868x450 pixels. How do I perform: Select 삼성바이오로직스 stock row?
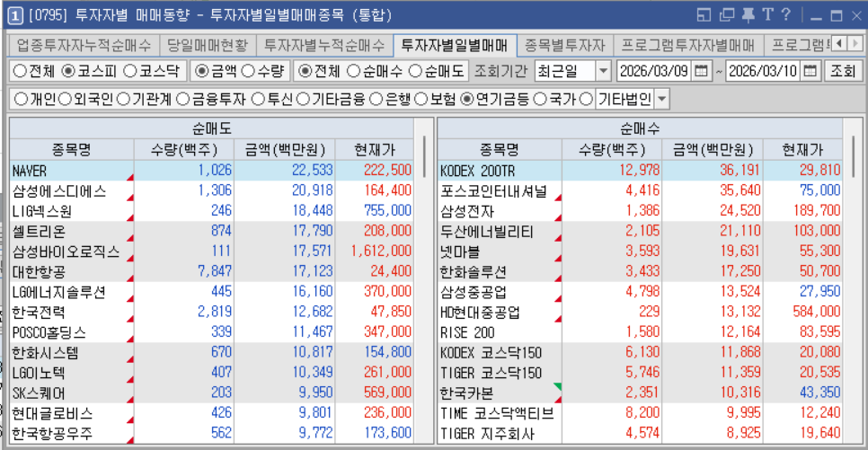211,251
